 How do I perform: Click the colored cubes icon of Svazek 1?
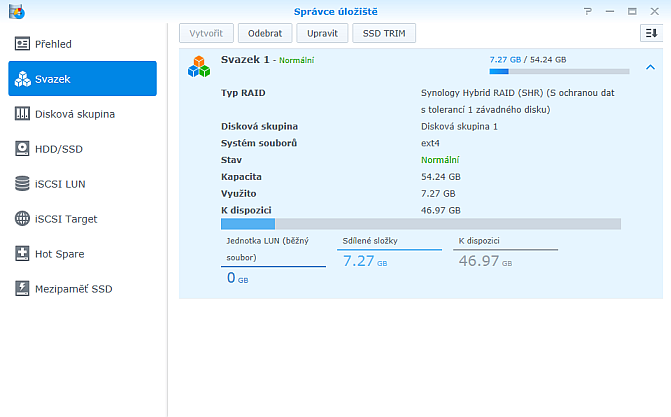click(199, 67)
